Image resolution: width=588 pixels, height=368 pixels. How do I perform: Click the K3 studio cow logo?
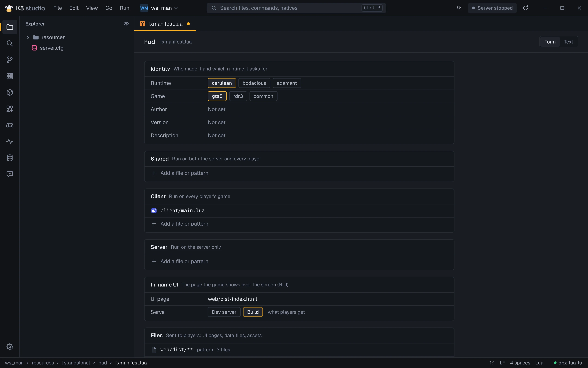(x=9, y=8)
